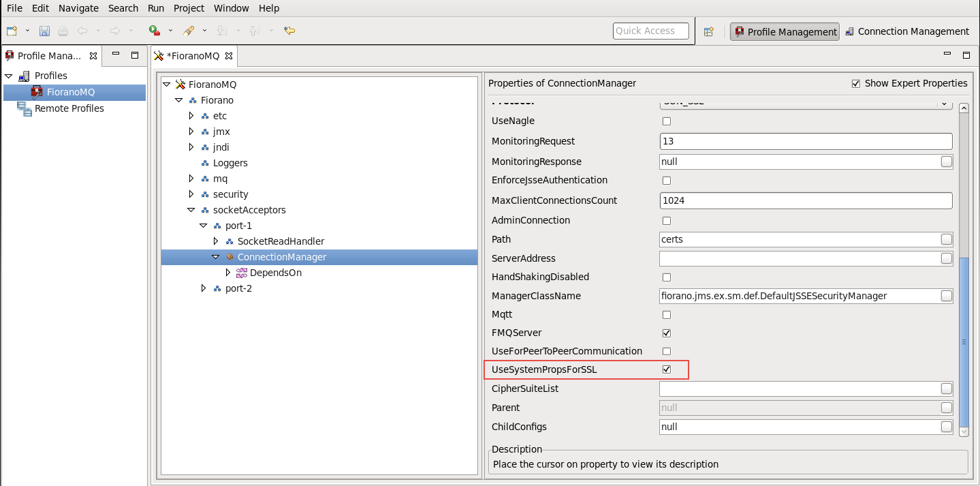Check the AdminConnection checkbox

tap(667, 221)
